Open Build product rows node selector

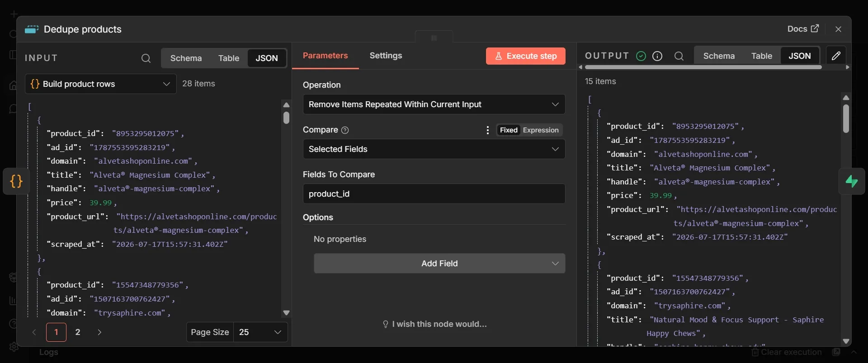(x=100, y=84)
